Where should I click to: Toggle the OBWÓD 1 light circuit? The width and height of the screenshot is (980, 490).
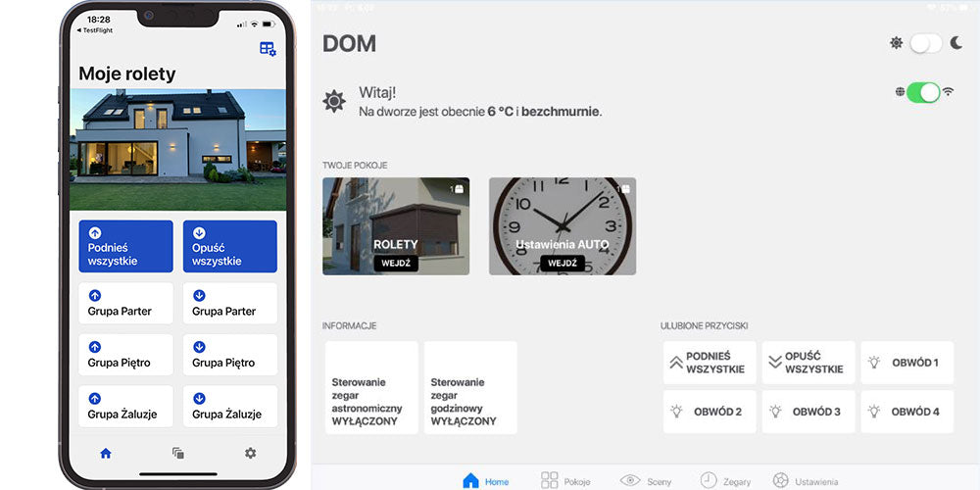(906, 363)
